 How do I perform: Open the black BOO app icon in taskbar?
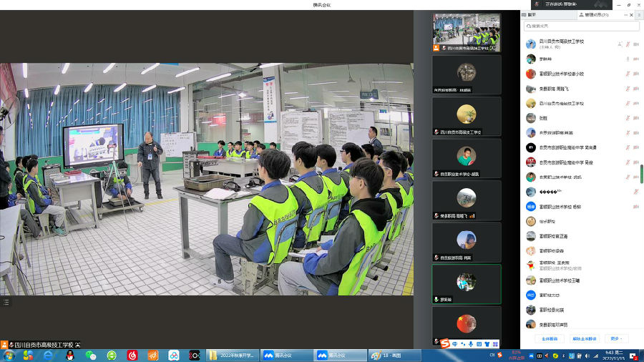point(194,356)
